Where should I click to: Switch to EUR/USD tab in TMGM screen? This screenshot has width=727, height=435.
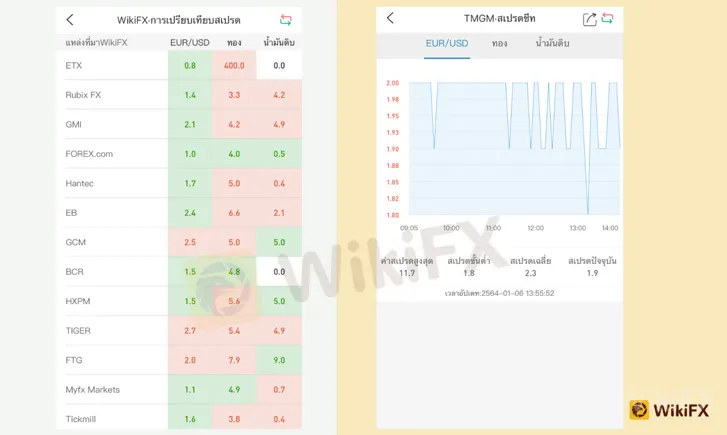coord(447,43)
